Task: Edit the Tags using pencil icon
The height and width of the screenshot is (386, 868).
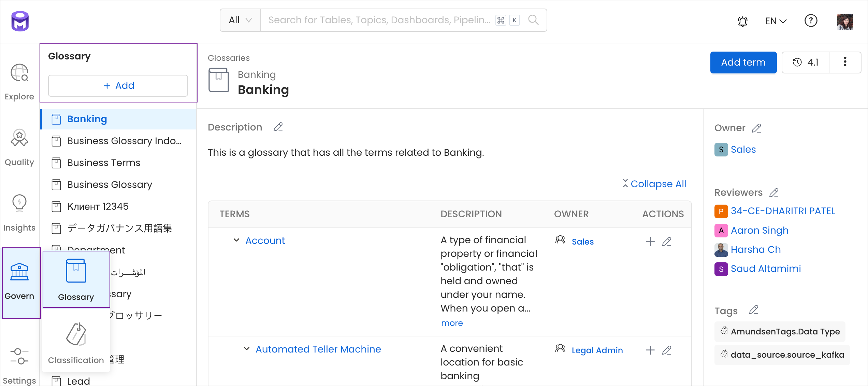Action: [x=754, y=310]
